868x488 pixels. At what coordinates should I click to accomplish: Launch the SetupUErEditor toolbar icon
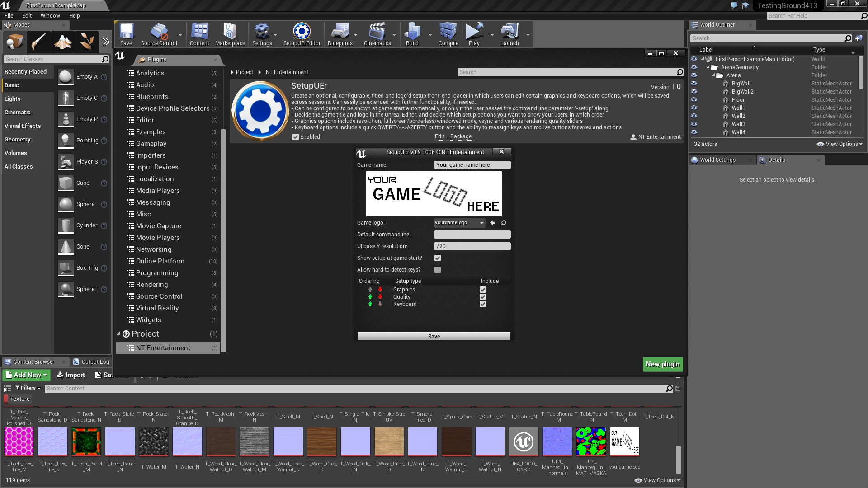(x=302, y=34)
